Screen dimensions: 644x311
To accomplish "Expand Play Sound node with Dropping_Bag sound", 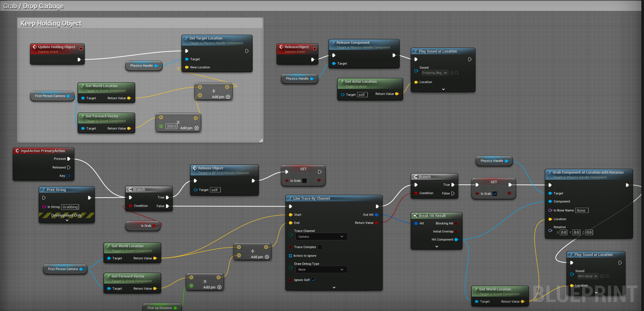I will 443,89.
